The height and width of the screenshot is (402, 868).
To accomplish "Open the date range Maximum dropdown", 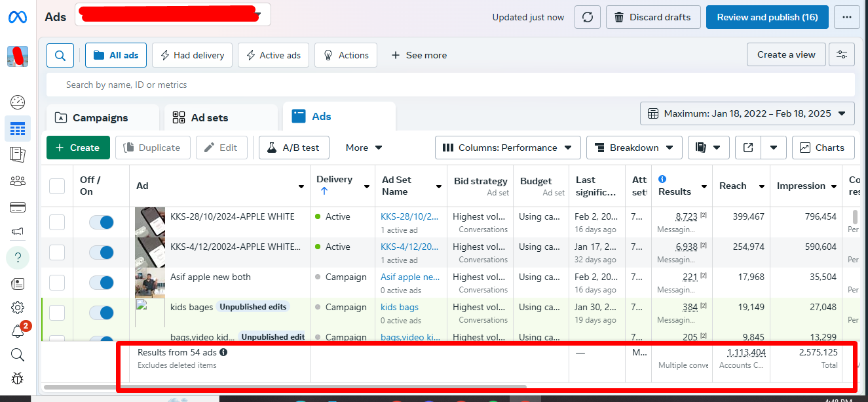I will (x=747, y=113).
